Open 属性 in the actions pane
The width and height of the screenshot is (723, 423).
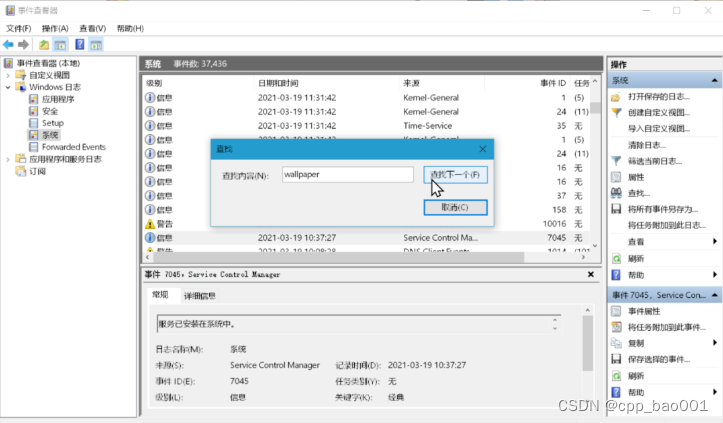click(636, 177)
